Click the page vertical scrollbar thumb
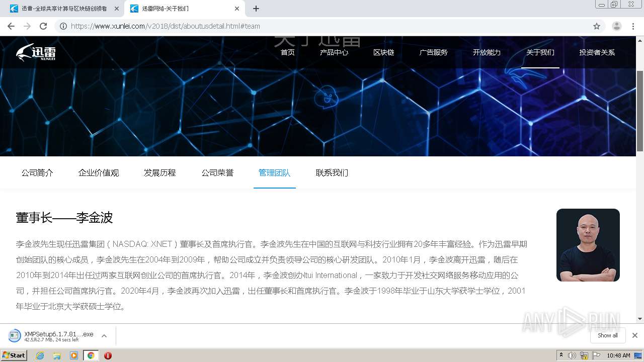The height and width of the screenshot is (362, 644). tap(640, 111)
